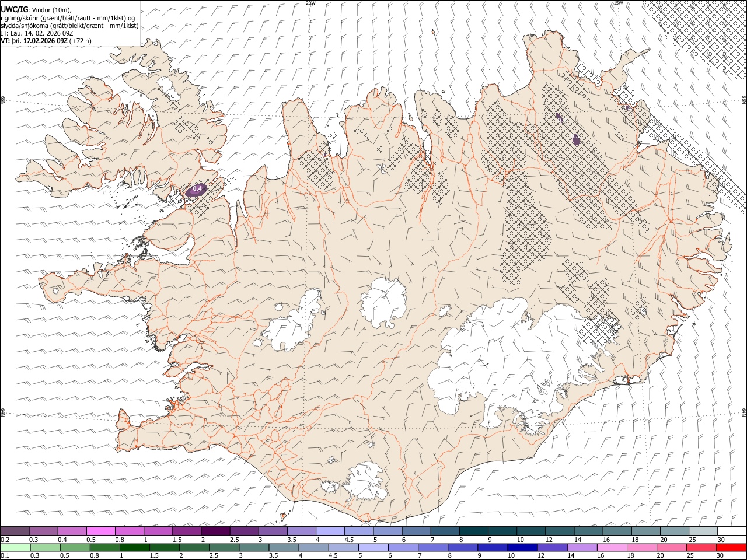
Task: Click the bright red 30 swatch in lower legend
Action: click(731, 547)
